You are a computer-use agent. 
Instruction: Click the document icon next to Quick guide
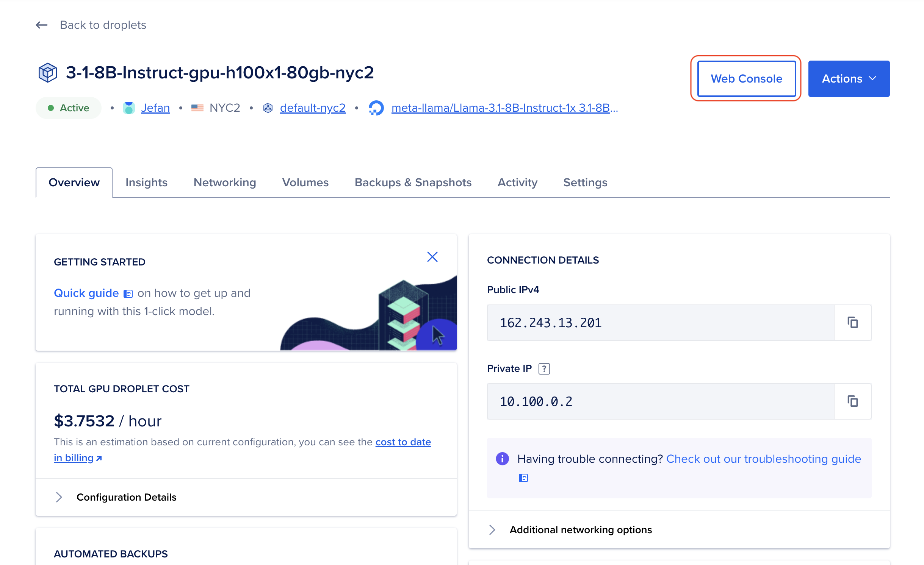(x=129, y=293)
